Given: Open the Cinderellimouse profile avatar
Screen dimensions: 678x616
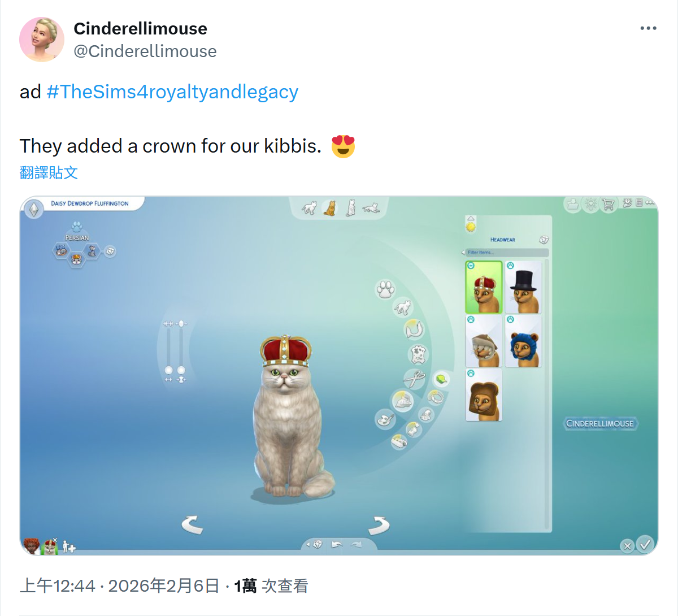Looking at the screenshot, I should (x=42, y=39).
